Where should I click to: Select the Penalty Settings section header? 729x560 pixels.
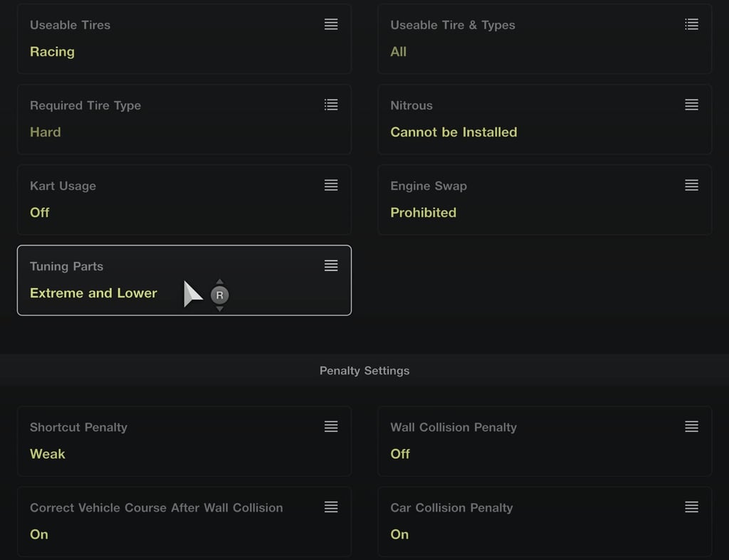tap(364, 371)
